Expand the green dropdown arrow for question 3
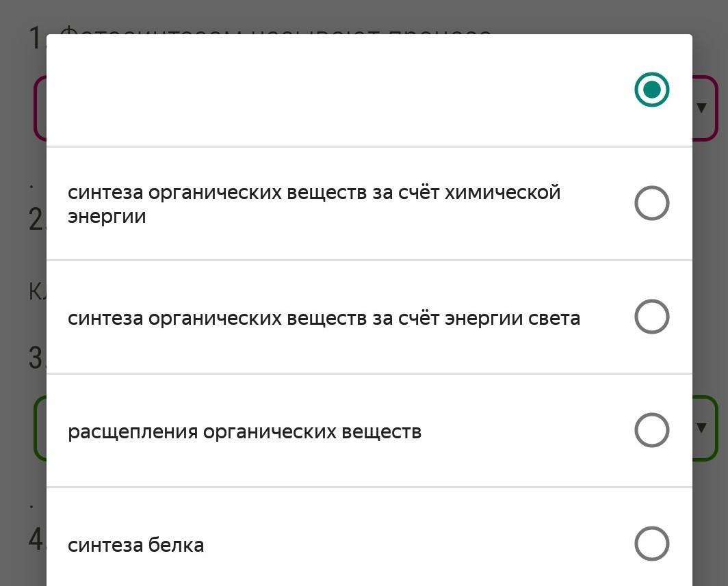Viewport: 728px width, 586px height. 701,427
